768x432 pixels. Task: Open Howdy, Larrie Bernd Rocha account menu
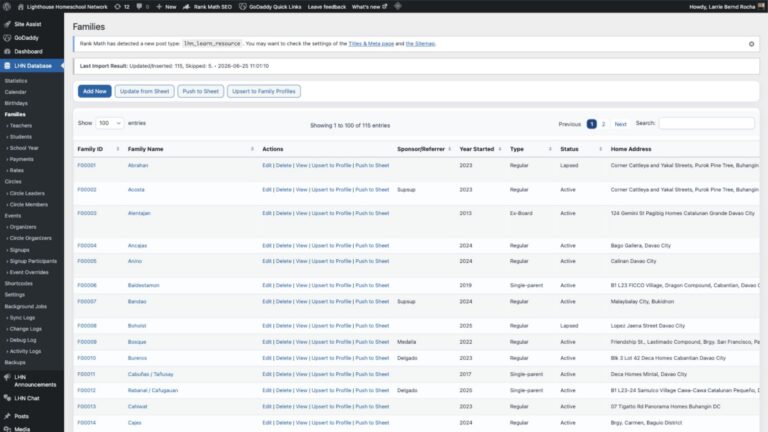[726, 7]
